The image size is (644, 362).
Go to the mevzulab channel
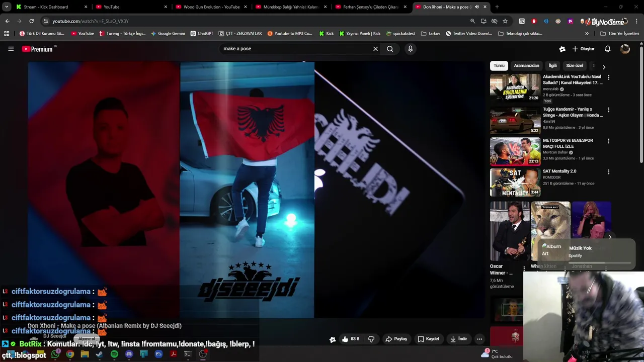(x=551, y=89)
